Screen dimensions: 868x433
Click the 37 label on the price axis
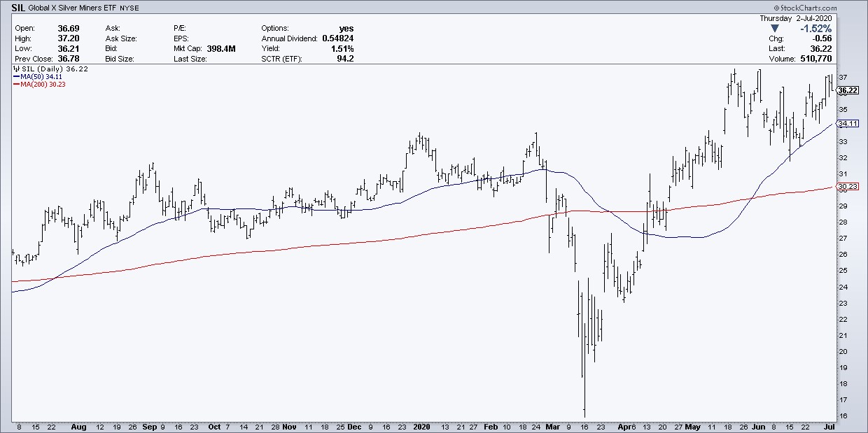(x=843, y=77)
